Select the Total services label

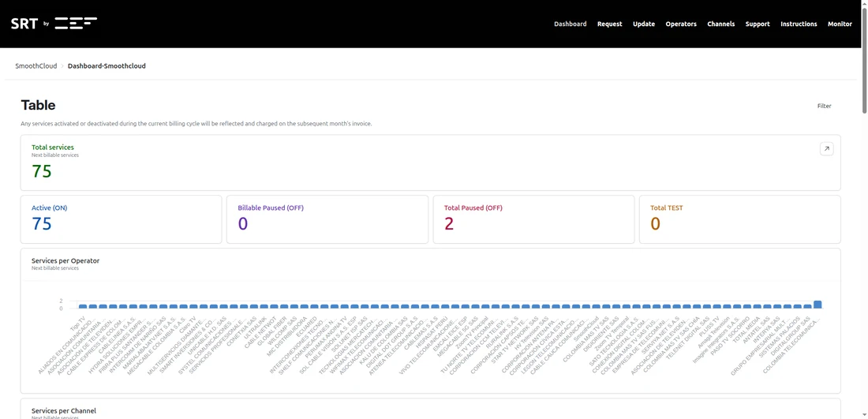(53, 148)
